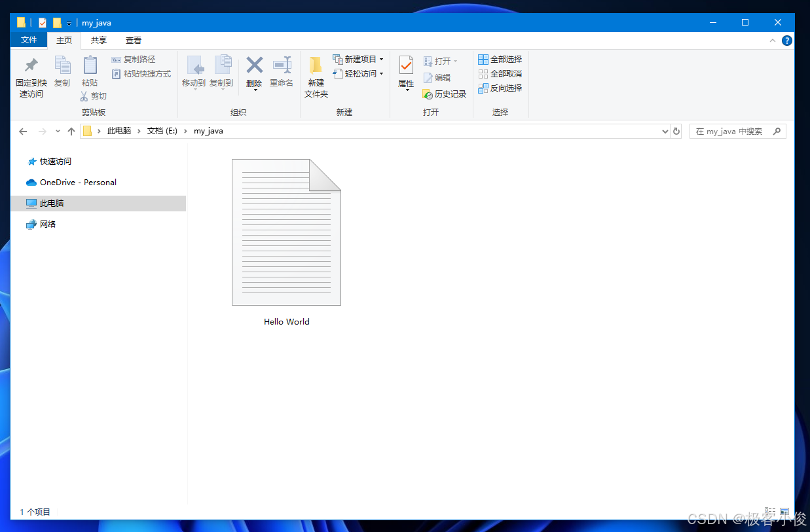810x532 pixels.
Task: Click the 打开 button in ribbon
Action: click(x=441, y=61)
